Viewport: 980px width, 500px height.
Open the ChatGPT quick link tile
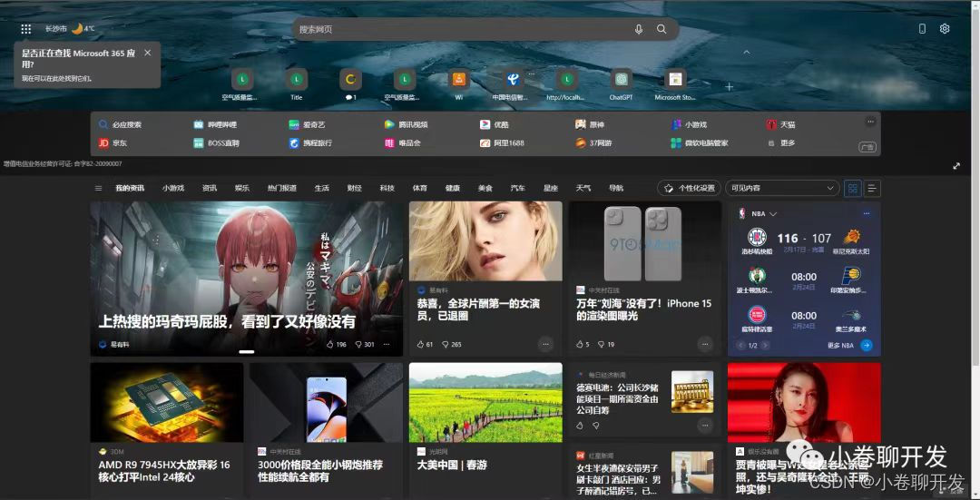[622, 83]
